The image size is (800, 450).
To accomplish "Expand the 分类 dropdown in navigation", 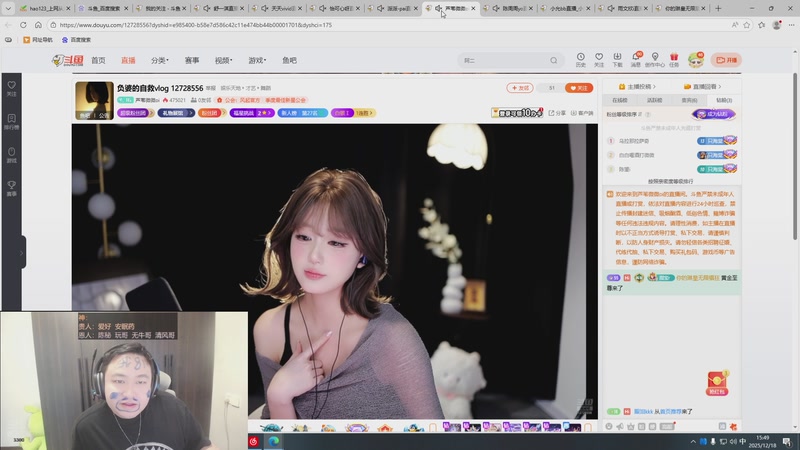I will click(x=160, y=60).
